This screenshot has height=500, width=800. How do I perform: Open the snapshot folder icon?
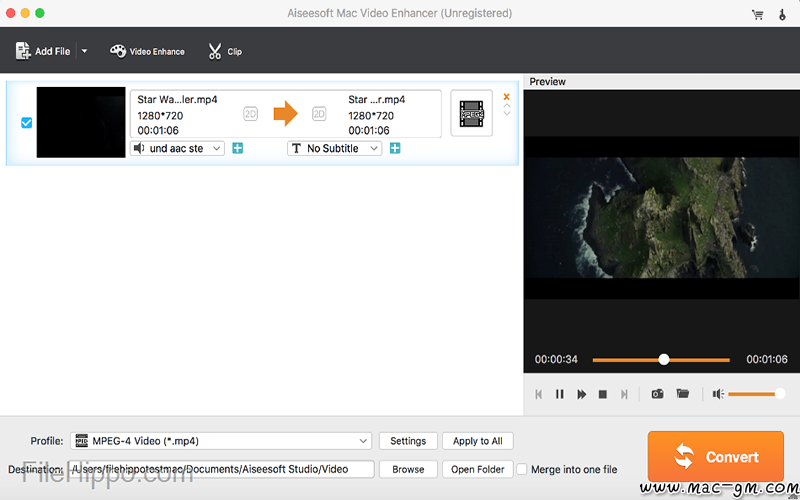click(x=683, y=393)
